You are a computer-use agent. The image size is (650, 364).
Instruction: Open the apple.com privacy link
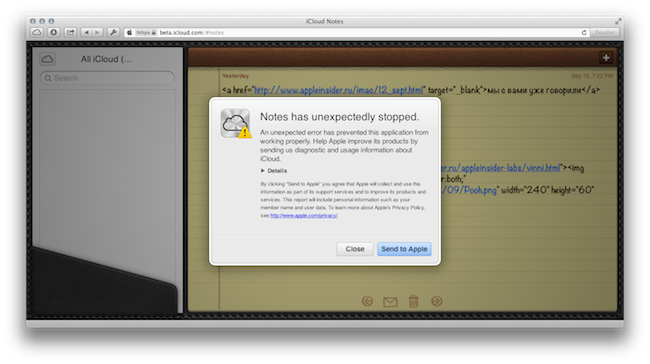(x=304, y=216)
